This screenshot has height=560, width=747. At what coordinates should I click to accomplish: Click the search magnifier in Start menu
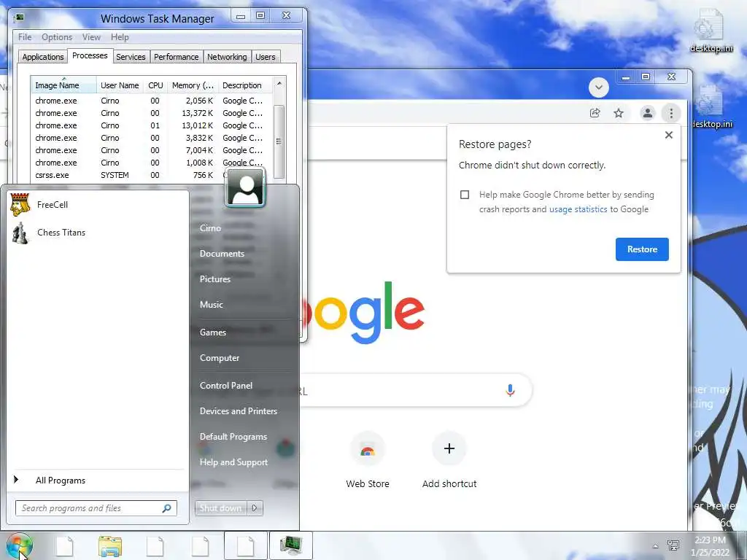point(167,508)
